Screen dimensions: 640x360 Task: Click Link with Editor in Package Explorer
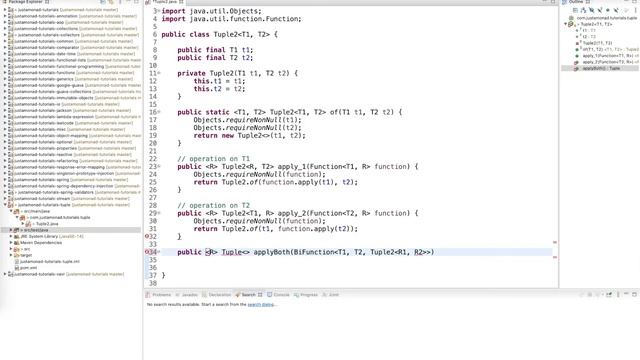pos(111,2)
